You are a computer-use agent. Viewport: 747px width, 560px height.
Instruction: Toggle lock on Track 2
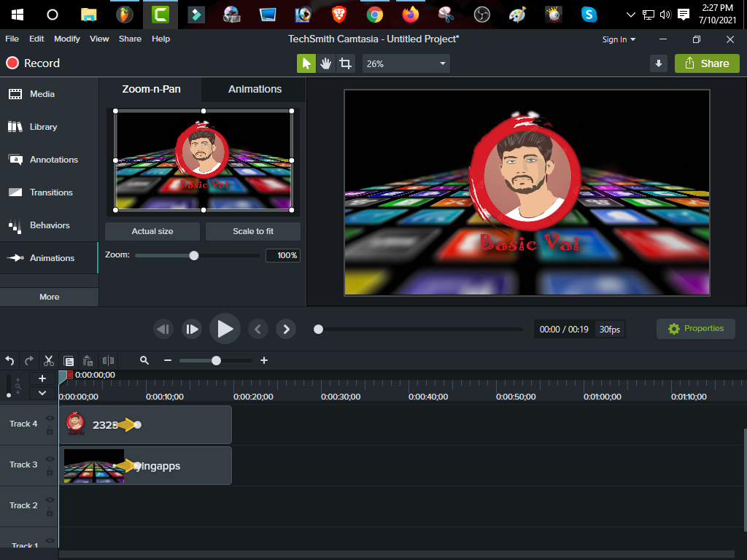coord(50,513)
